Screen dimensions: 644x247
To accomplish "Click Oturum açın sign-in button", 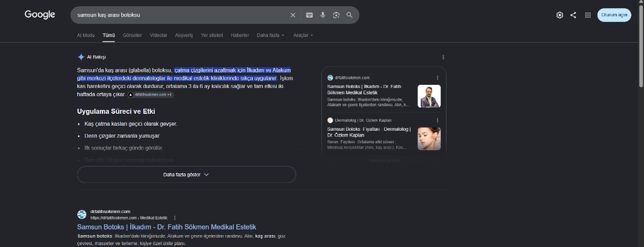I will (x=614, y=15).
